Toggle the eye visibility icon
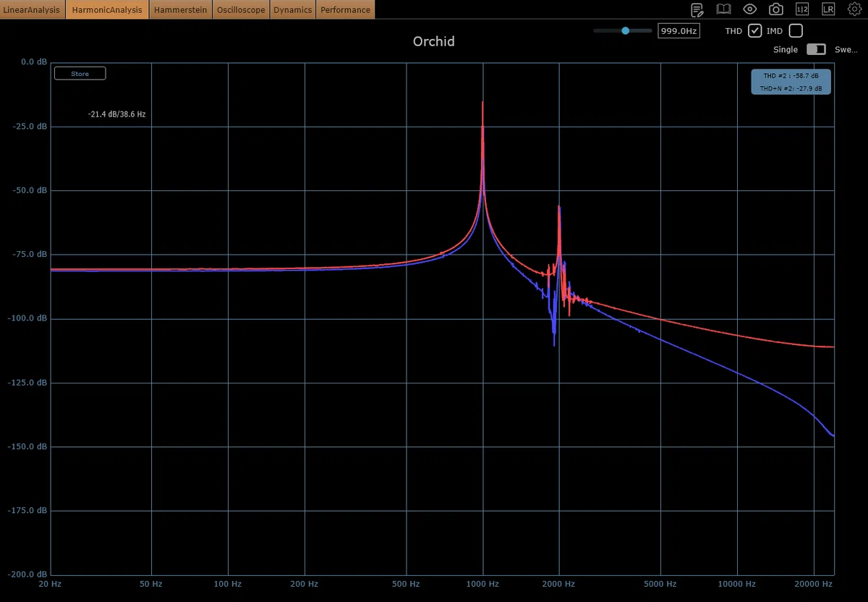The height and width of the screenshot is (602, 868). 750,9
